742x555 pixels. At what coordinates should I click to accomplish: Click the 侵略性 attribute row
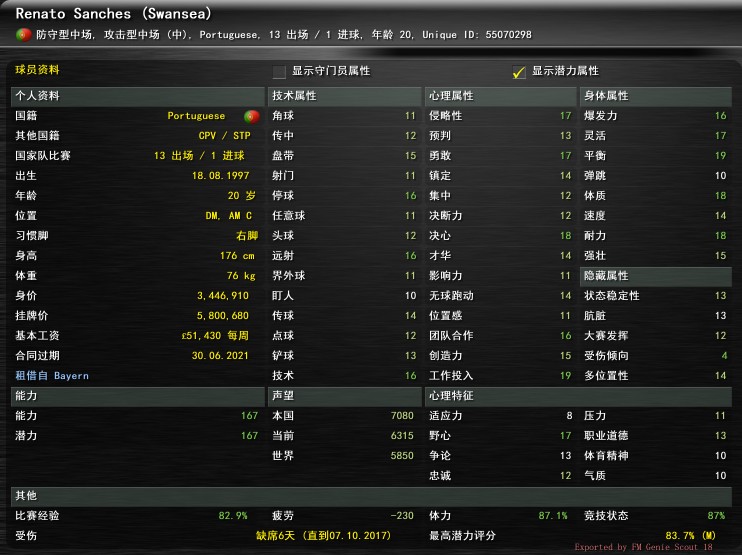tap(500, 116)
